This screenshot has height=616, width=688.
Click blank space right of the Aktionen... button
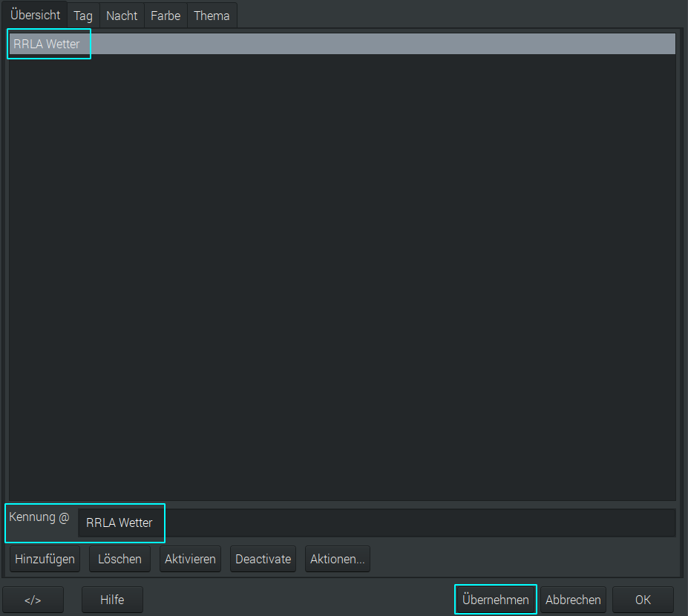point(520,559)
